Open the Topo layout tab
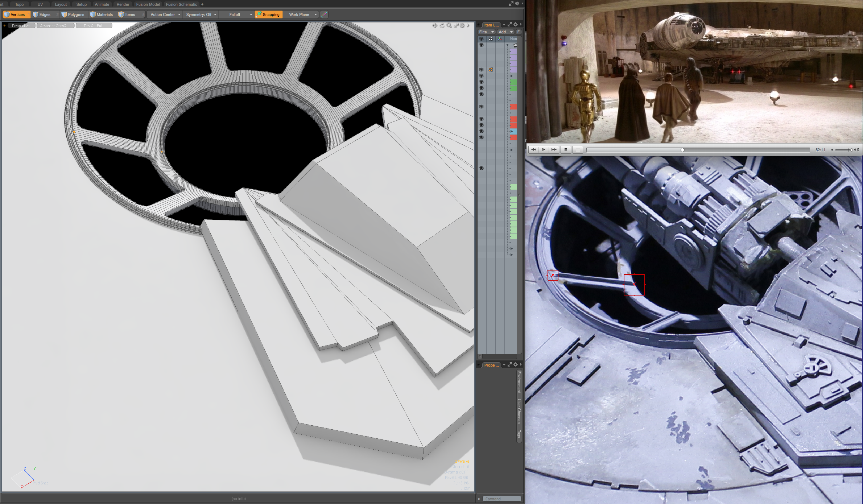Screen dimensions: 863x504 point(19,4)
